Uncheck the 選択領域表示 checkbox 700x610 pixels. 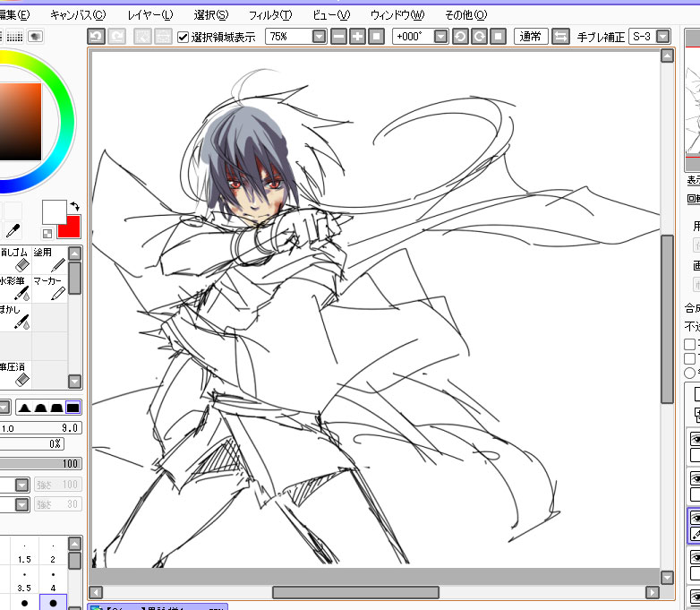click(183, 37)
